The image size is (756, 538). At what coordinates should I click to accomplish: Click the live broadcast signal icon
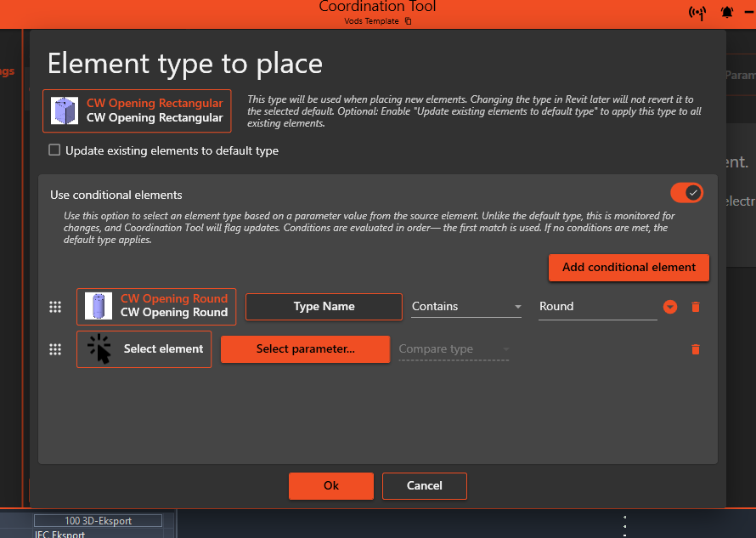coord(697,13)
